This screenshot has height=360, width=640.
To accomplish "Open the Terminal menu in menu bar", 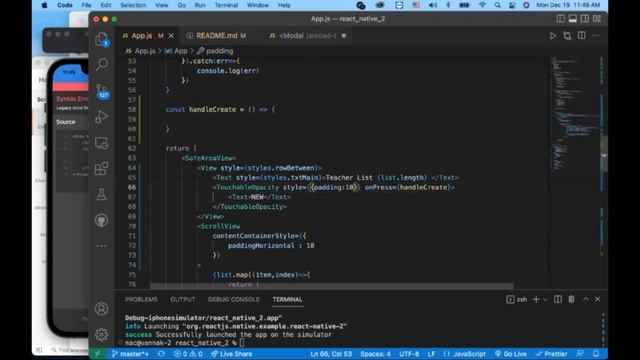I will 226,5.
